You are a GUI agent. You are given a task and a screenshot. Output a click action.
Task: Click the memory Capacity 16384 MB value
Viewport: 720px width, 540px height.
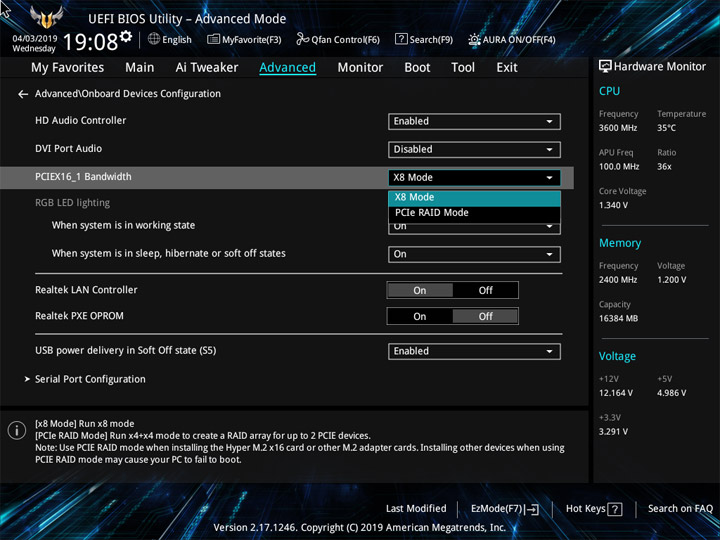click(618, 319)
